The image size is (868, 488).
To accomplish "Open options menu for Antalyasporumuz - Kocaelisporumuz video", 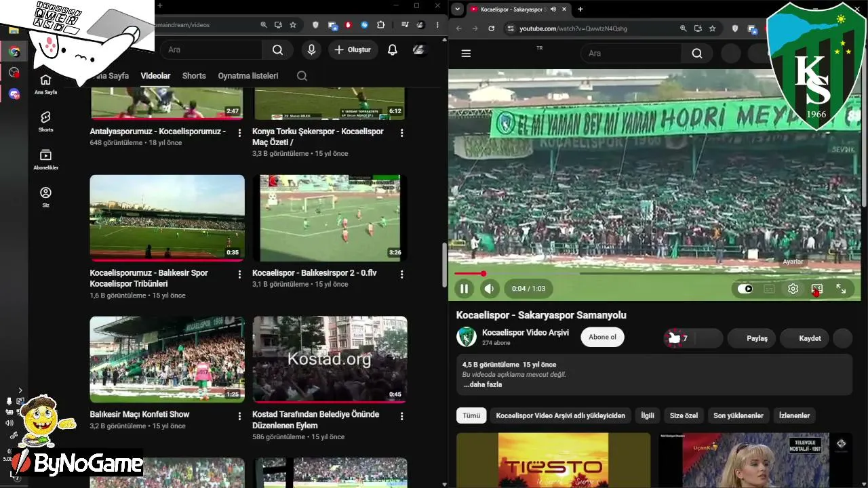I will click(x=239, y=133).
